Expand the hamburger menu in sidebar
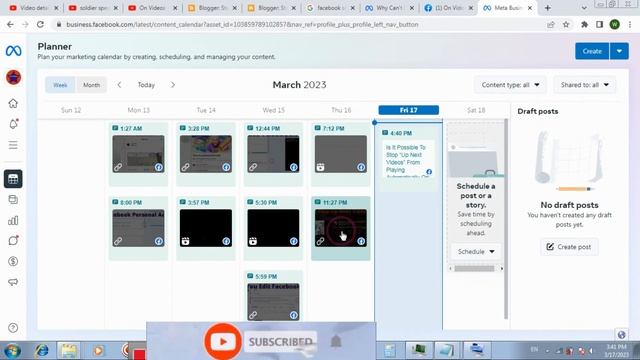The height and width of the screenshot is (360, 640). [13, 145]
